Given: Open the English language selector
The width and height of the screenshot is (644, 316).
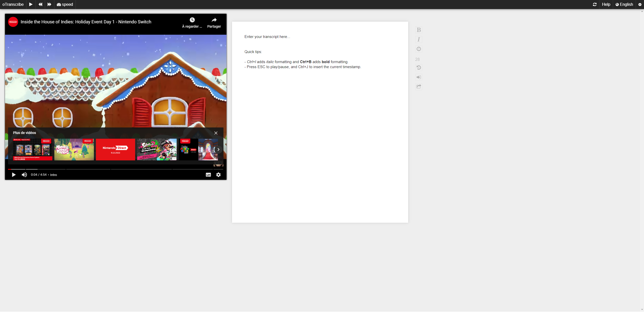Looking at the screenshot, I should tap(624, 5).
